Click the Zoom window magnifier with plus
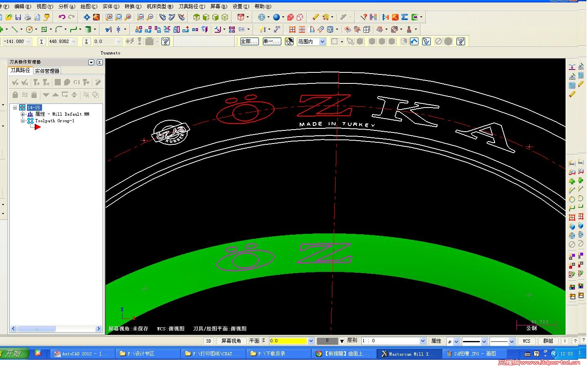This screenshot has width=588, height=368. (x=109, y=17)
